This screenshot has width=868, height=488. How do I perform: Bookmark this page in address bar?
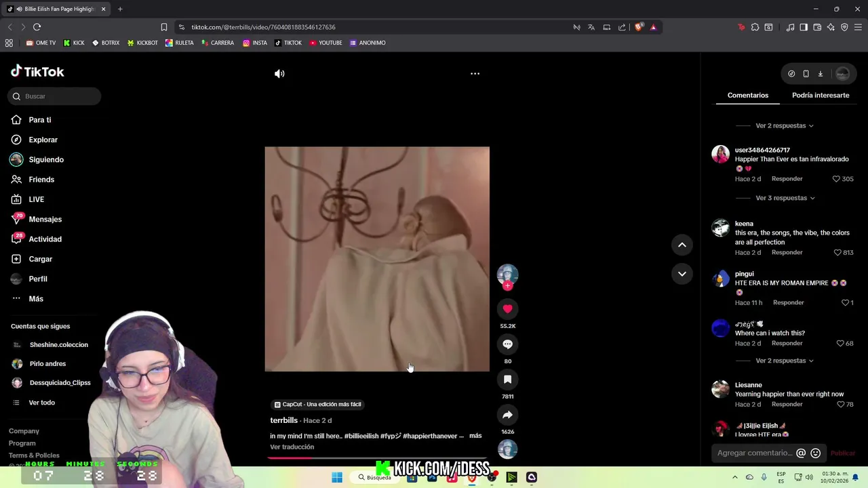(164, 27)
